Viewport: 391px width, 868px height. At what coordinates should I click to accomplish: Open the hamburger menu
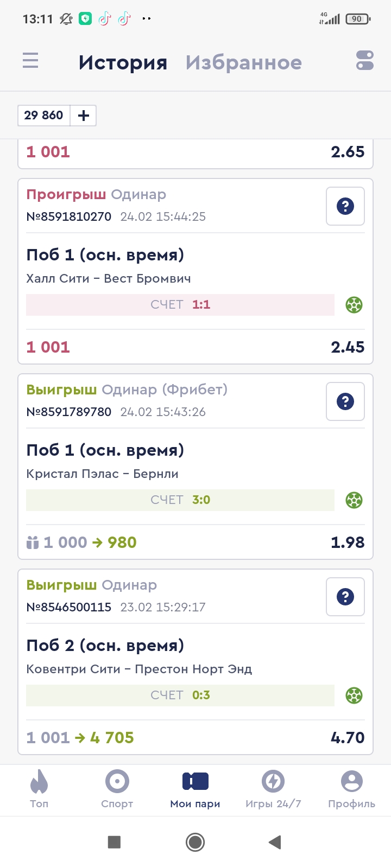[x=30, y=60]
